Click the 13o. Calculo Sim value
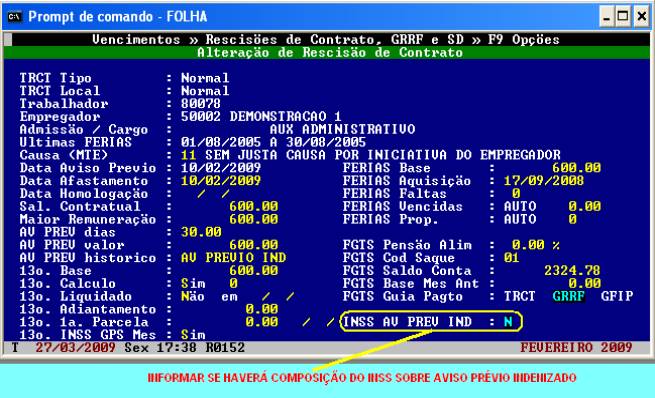The width and height of the screenshot is (655, 398). [193, 284]
